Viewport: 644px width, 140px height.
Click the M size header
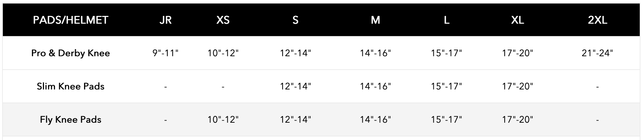click(x=376, y=20)
